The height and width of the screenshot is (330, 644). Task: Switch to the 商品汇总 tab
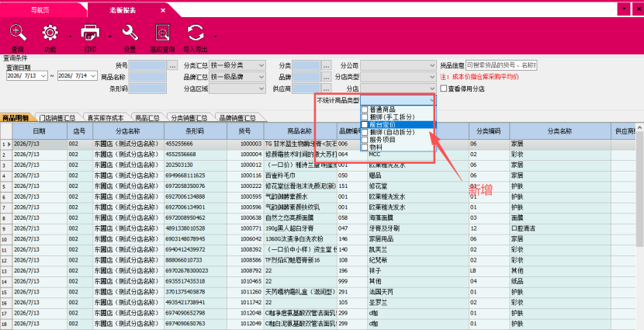tap(147, 118)
